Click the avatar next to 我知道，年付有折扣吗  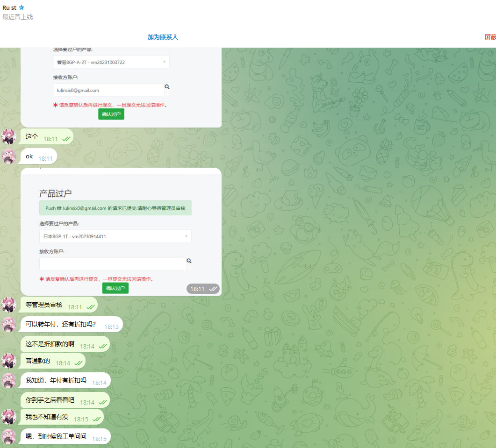tap(8, 380)
